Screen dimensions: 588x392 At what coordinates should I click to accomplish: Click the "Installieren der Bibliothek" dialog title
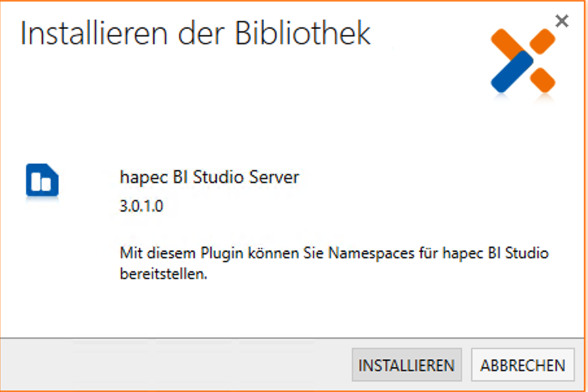coord(195,34)
